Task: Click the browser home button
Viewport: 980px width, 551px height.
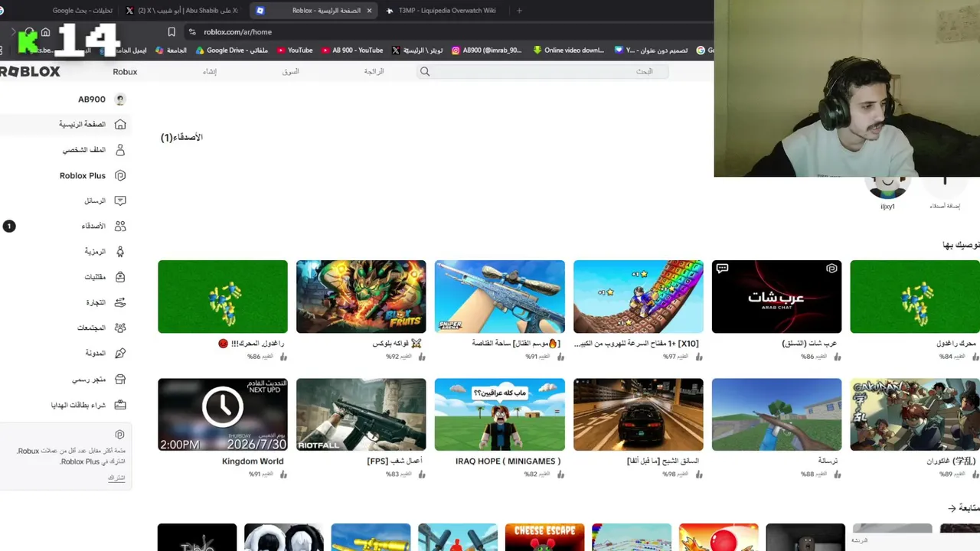Action: (x=45, y=32)
